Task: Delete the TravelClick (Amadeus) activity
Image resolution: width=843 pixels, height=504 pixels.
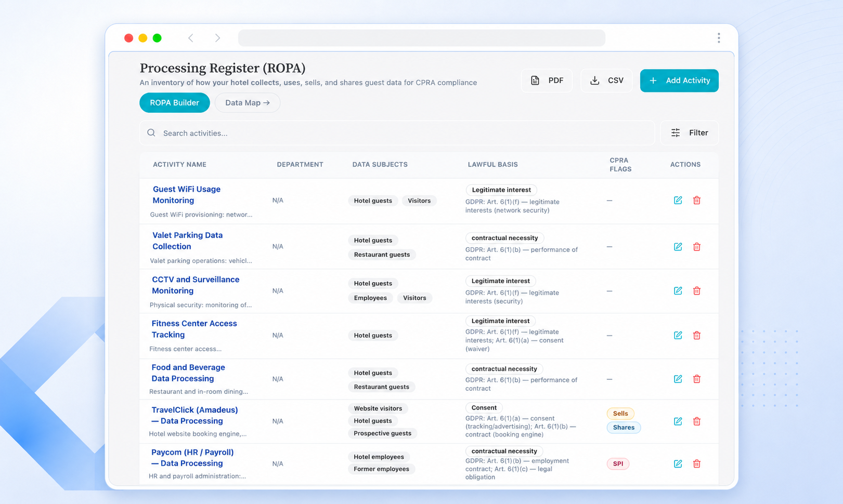Action: [697, 421]
